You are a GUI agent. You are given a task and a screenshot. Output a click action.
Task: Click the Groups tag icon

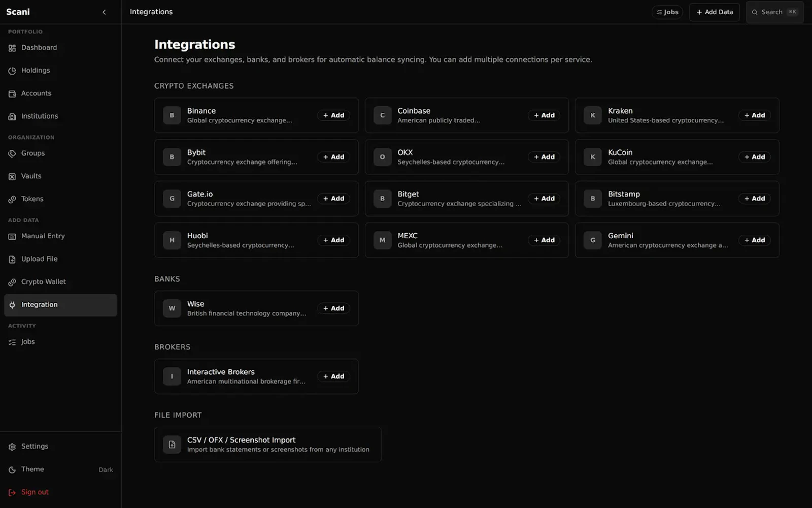(x=12, y=154)
